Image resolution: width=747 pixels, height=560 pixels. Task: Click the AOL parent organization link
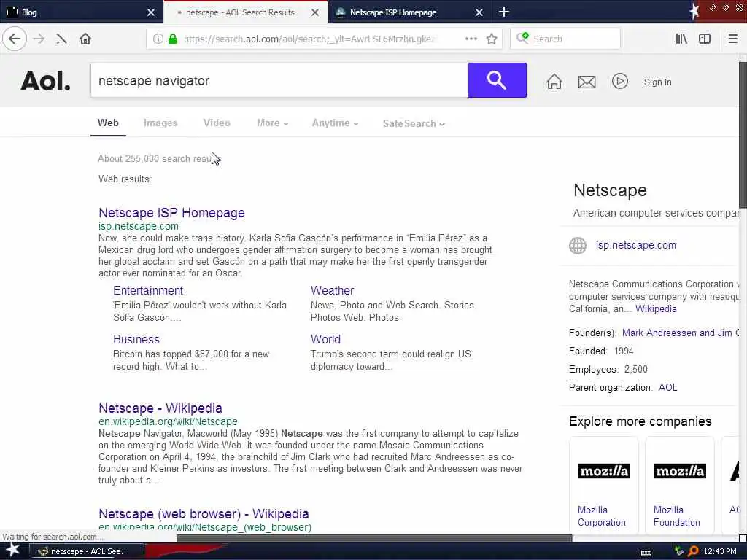click(667, 388)
